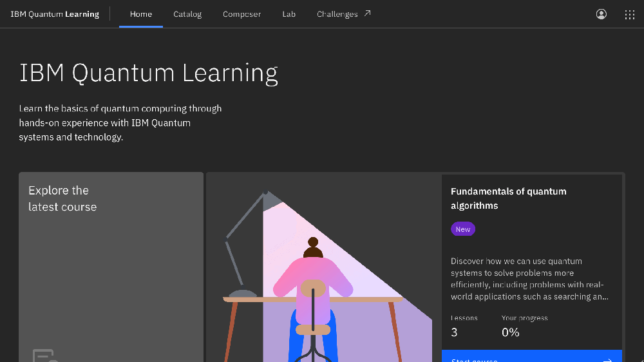Click the document icon in Explore card

tap(45, 356)
